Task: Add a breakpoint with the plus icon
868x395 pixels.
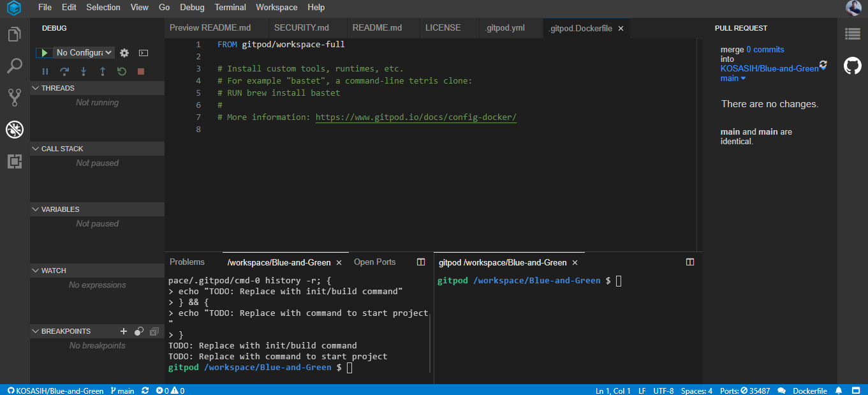Action: [124, 331]
